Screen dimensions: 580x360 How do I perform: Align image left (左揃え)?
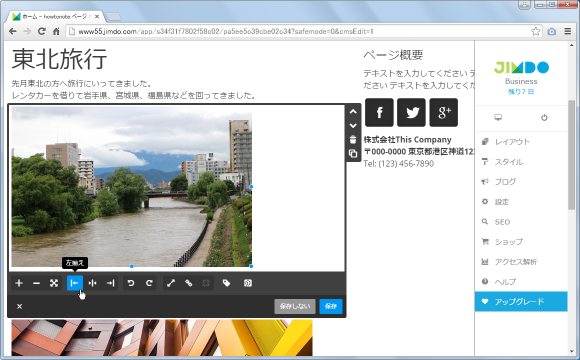click(x=75, y=283)
